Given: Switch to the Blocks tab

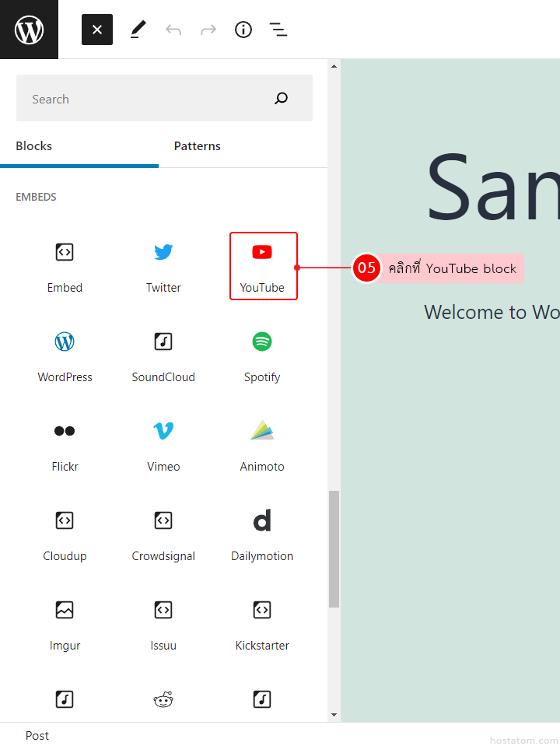Looking at the screenshot, I should [34, 146].
